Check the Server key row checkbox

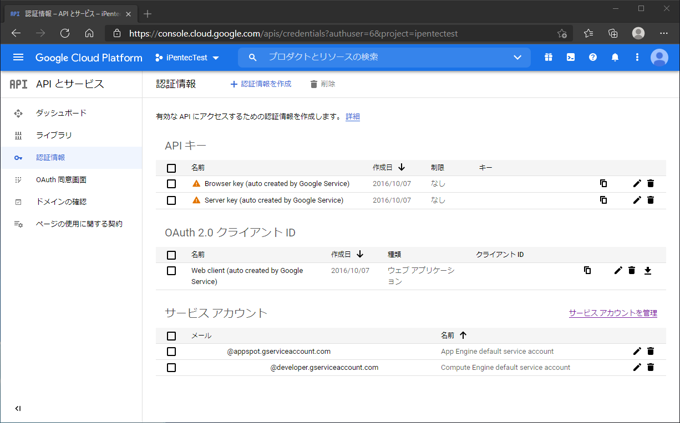coord(171,200)
